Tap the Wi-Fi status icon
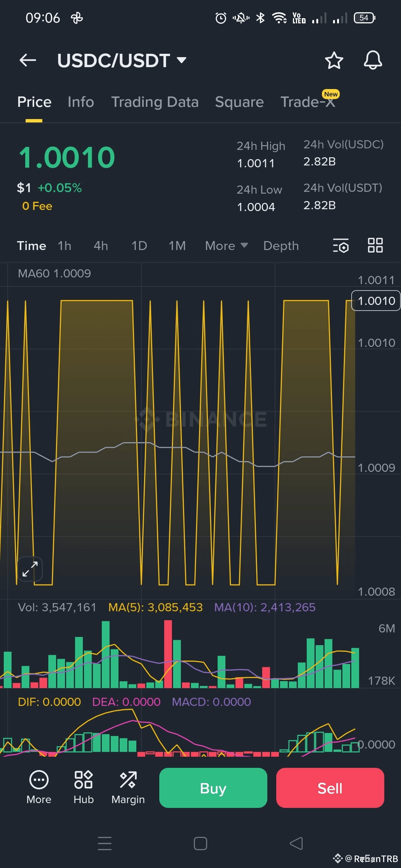Screen dimensions: 401x868 click(x=279, y=18)
